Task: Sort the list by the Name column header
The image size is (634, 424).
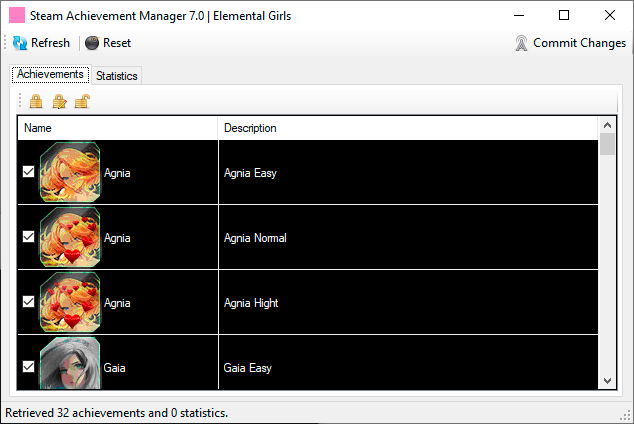Action: (118, 128)
